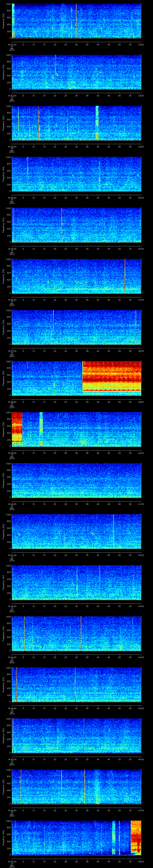This screenshot has width=153, height=868.
Task: Click the "16:31:00" start time label
Action: pos(12,44)
